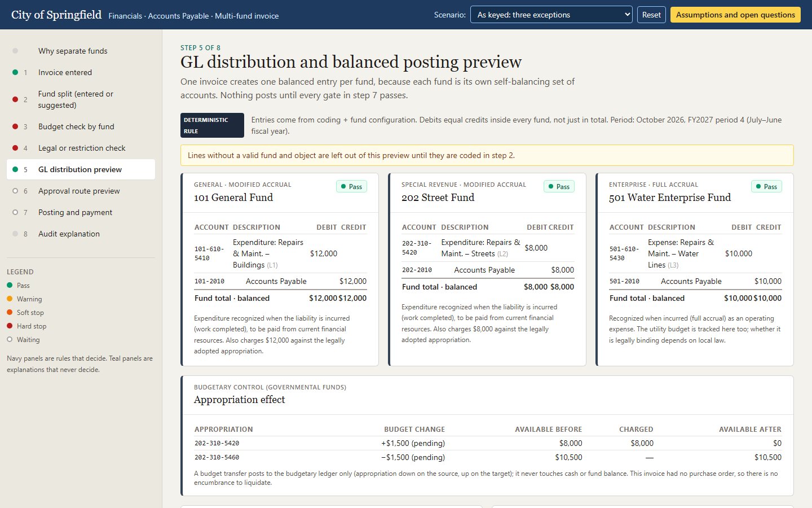
Task: Click the yellow Warning dot in the legend
Action: click(10, 299)
